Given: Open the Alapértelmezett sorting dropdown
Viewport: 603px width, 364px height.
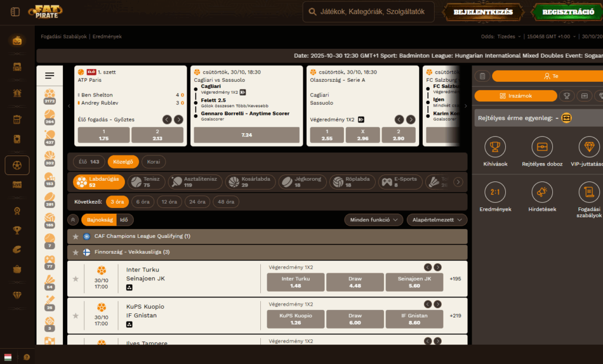Looking at the screenshot, I should (x=436, y=220).
